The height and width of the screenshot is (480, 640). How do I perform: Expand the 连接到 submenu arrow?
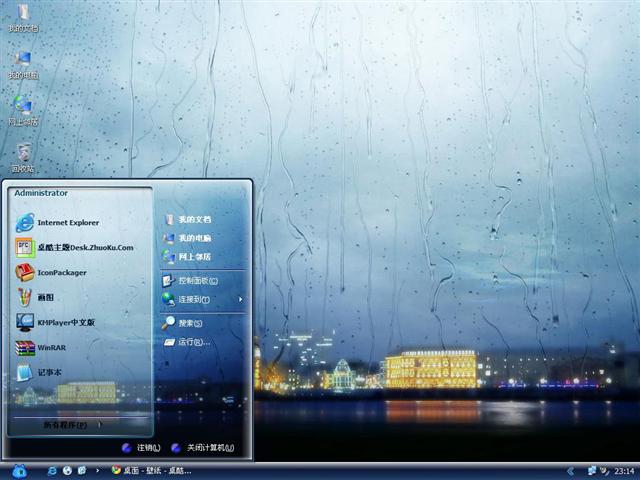click(240, 299)
